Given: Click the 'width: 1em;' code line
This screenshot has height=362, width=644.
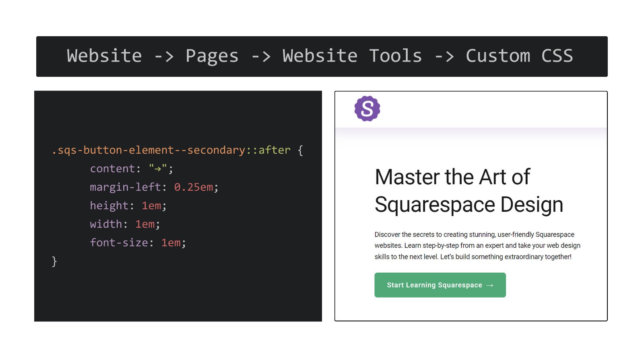Looking at the screenshot, I should (x=125, y=224).
